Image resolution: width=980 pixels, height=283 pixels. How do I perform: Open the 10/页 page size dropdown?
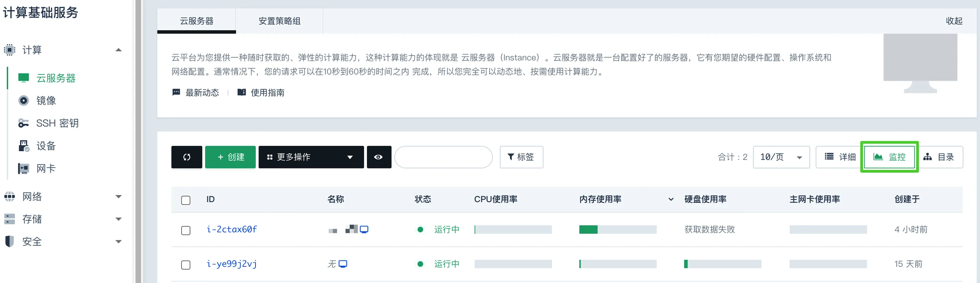point(781,157)
